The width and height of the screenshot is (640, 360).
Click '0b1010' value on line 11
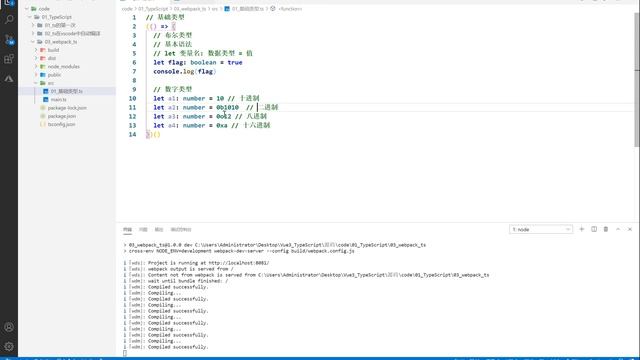coord(227,107)
